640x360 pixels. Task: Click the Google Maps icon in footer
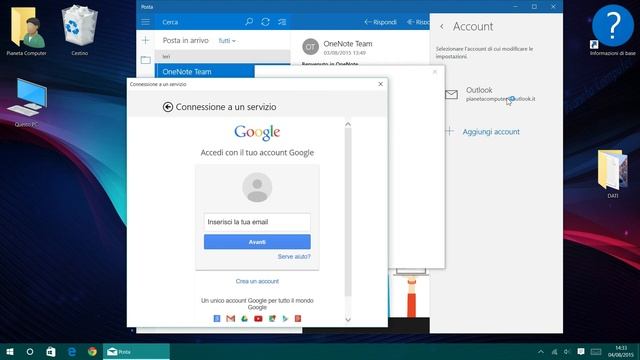[x=272, y=318]
